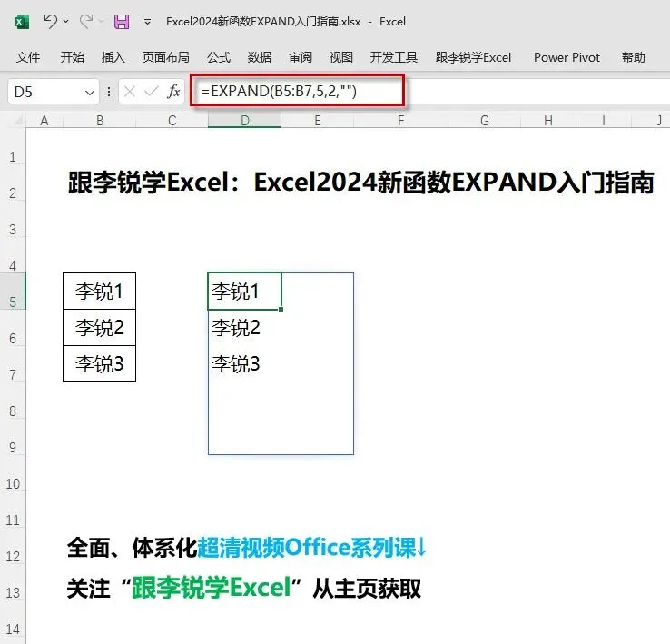
Task: Open the undo history dropdown arrow
Action: [x=65, y=21]
